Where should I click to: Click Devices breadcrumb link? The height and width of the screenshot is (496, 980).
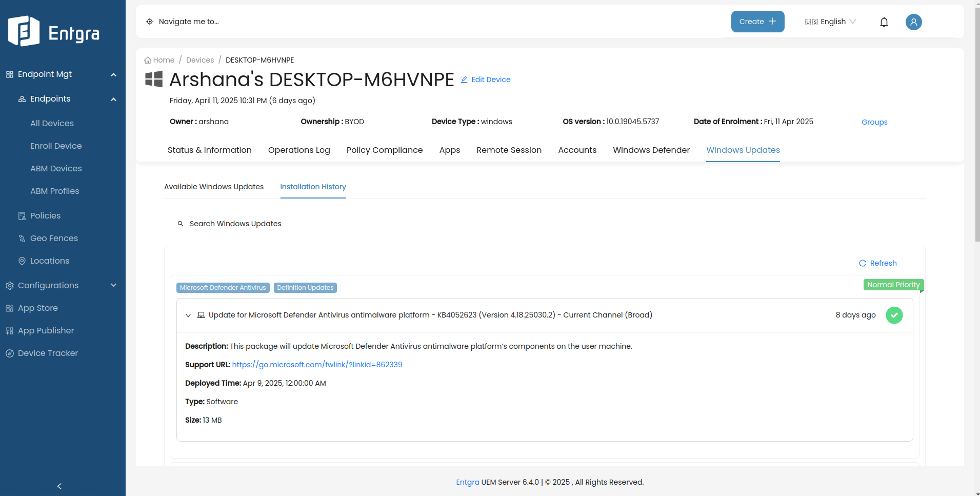[x=200, y=60]
